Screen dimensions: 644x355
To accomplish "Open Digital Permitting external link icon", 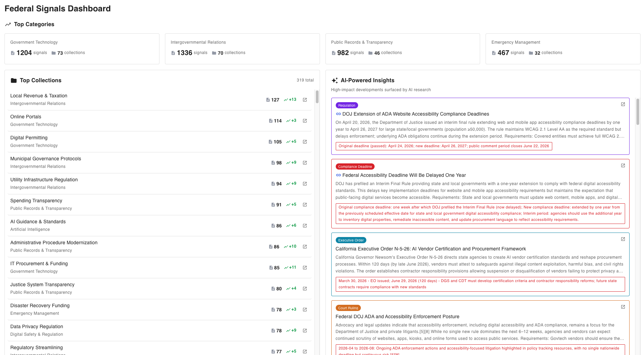I will 305,142.
